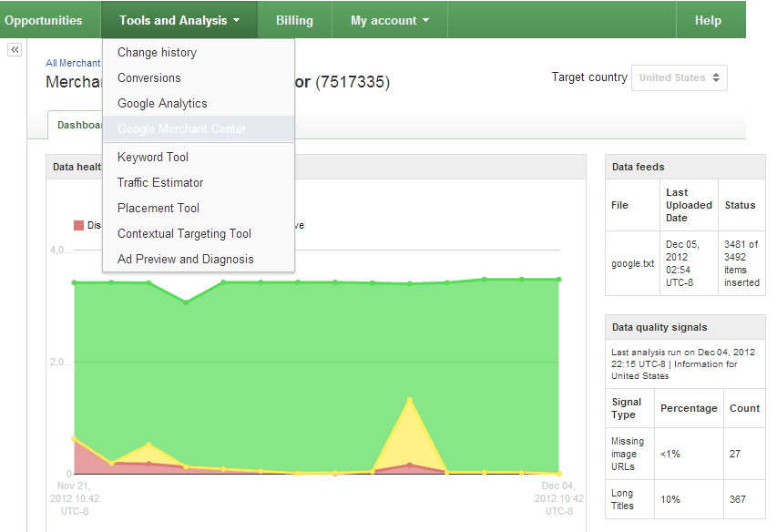Screen dimensions: 777x532
Task: Select Contextual Targeting Tool
Action: tap(184, 234)
